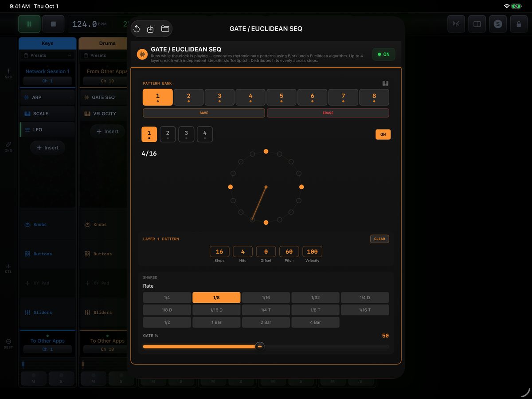Click the orange waveform Gate Seq icon
This screenshot has height=399, width=532.
142,54
